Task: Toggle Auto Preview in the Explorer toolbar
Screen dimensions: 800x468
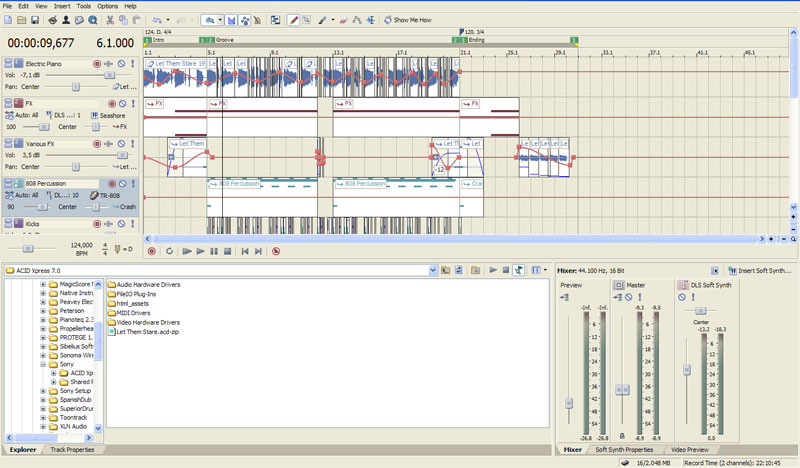Action: point(519,270)
